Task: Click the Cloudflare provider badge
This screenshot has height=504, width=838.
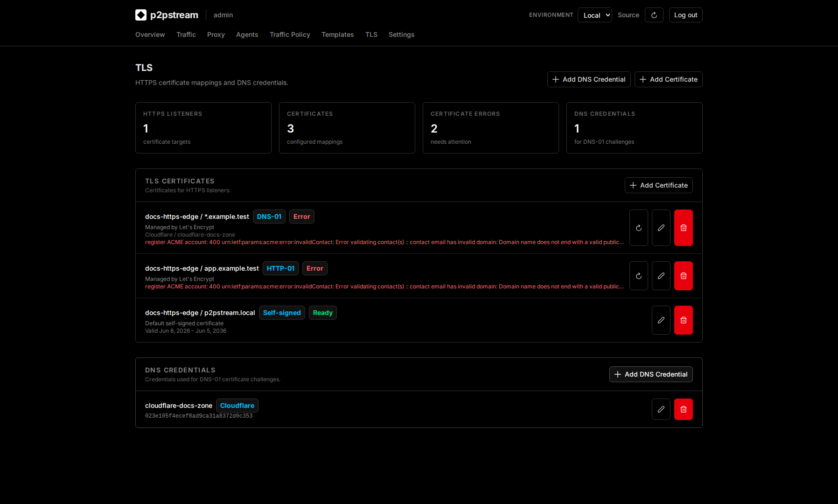Action: (x=237, y=406)
